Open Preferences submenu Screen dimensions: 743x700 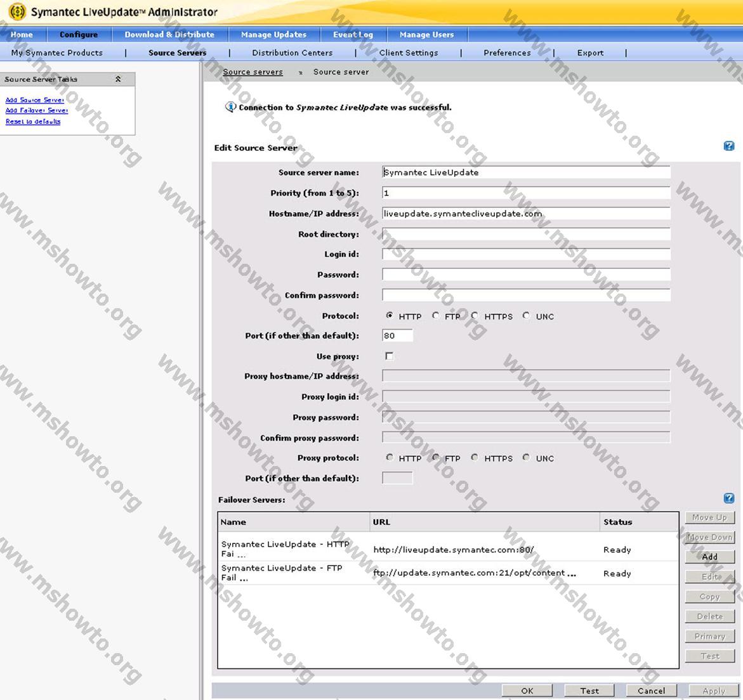[507, 53]
